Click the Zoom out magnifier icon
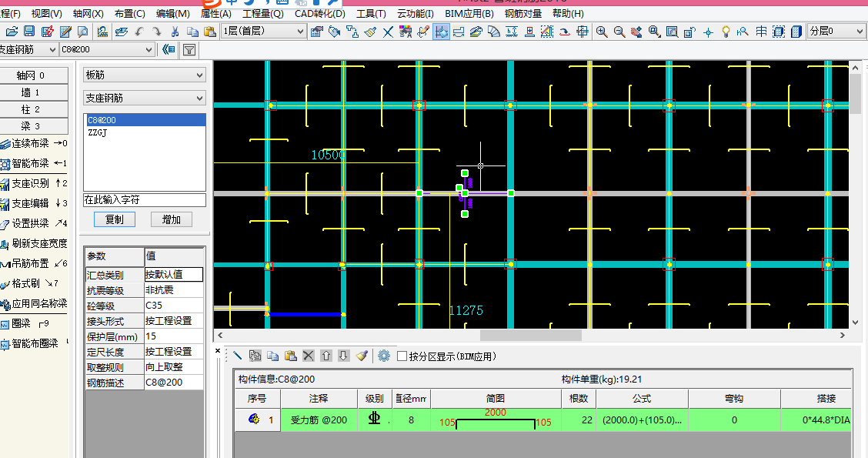The height and width of the screenshot is (458, 868). coord(619,32)
